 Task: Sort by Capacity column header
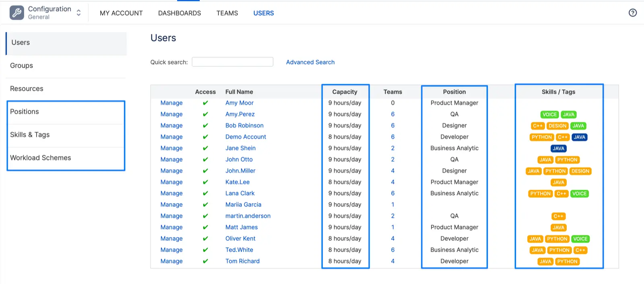tap(345, 92)
